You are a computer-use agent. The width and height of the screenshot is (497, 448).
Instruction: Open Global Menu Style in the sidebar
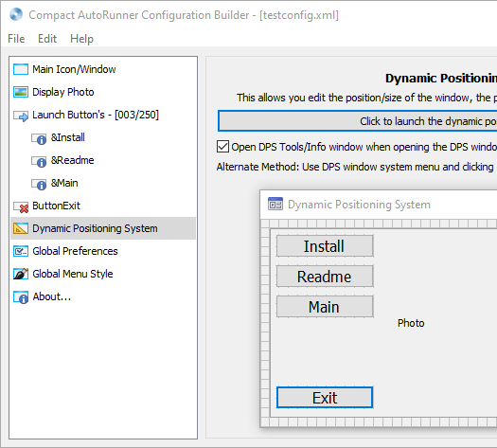coord(103,274)
